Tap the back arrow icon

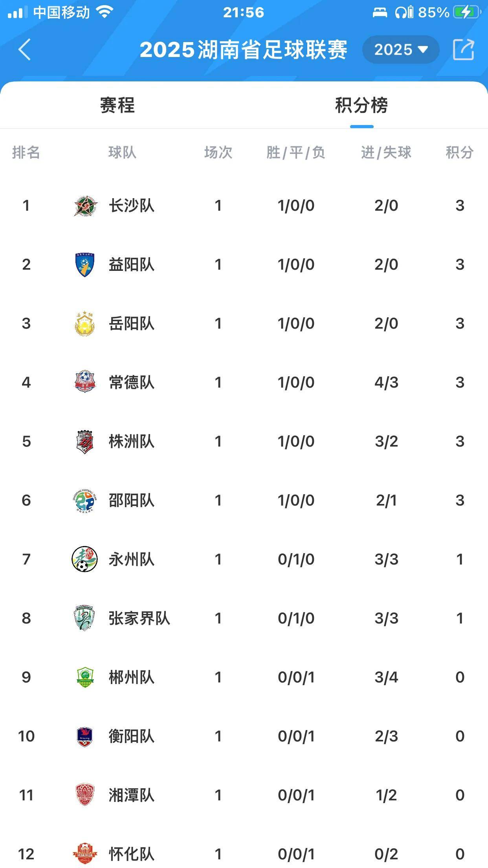tap(24, 50)
